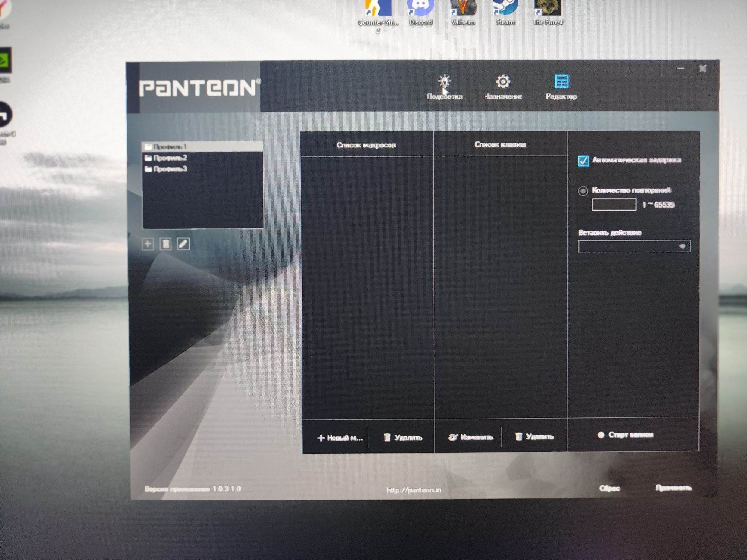Viewport: 747px width, 560px height.
Task: Click the Применить apply button
Action: 674,488
